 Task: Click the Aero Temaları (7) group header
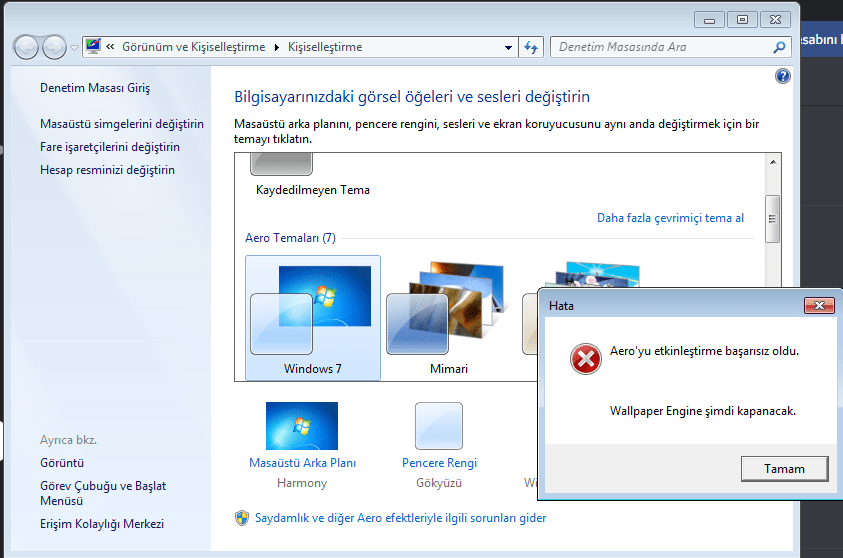click(290, 238)
